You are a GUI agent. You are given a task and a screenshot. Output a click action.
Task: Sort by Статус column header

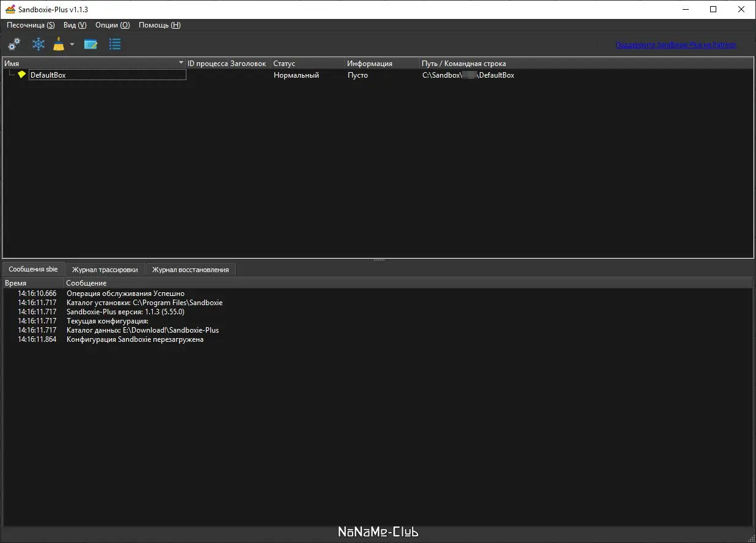click(308, 63)
